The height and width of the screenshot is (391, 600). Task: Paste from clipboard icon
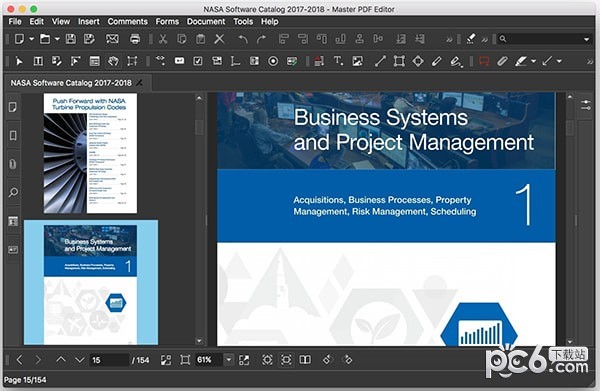[201, 39]
